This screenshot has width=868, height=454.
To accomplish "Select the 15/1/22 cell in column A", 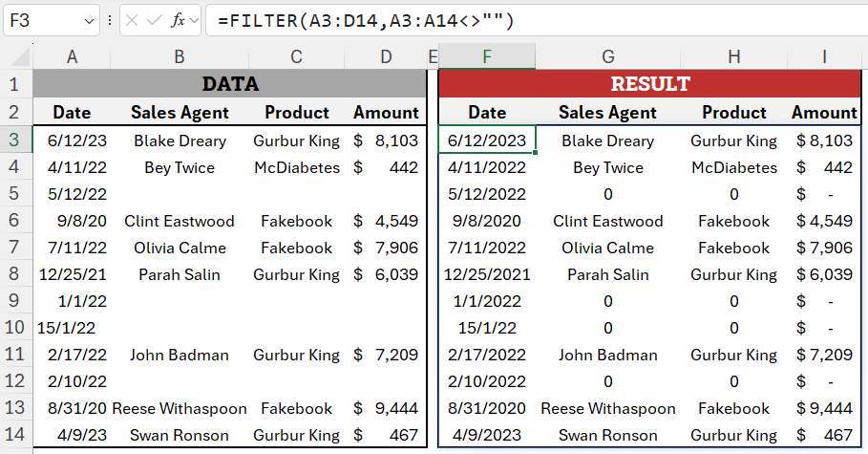I will [x=72, y=328].
